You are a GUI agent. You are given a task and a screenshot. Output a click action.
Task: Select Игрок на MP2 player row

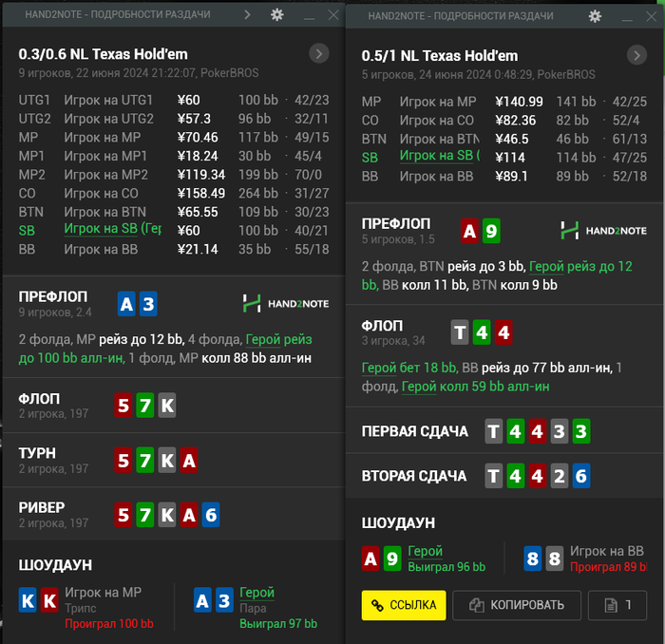[174, 175]
